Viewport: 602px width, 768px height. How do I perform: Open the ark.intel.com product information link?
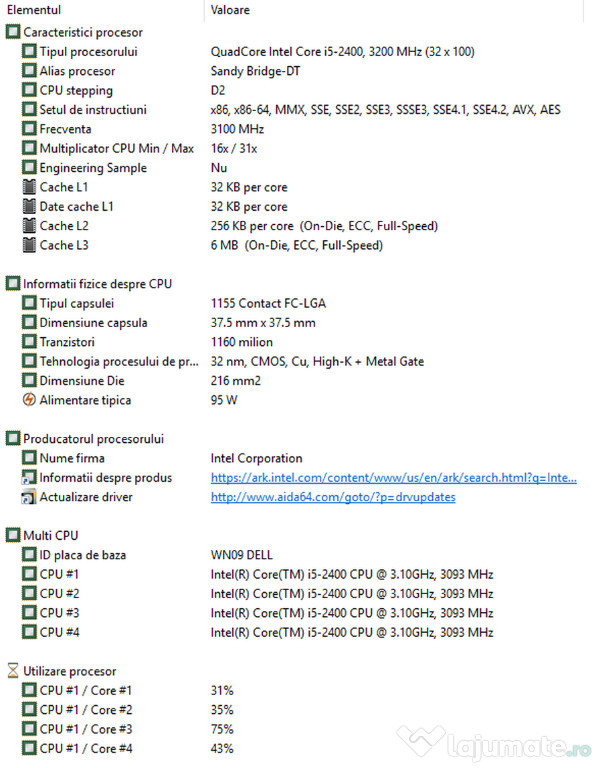(x=394, y=478)
